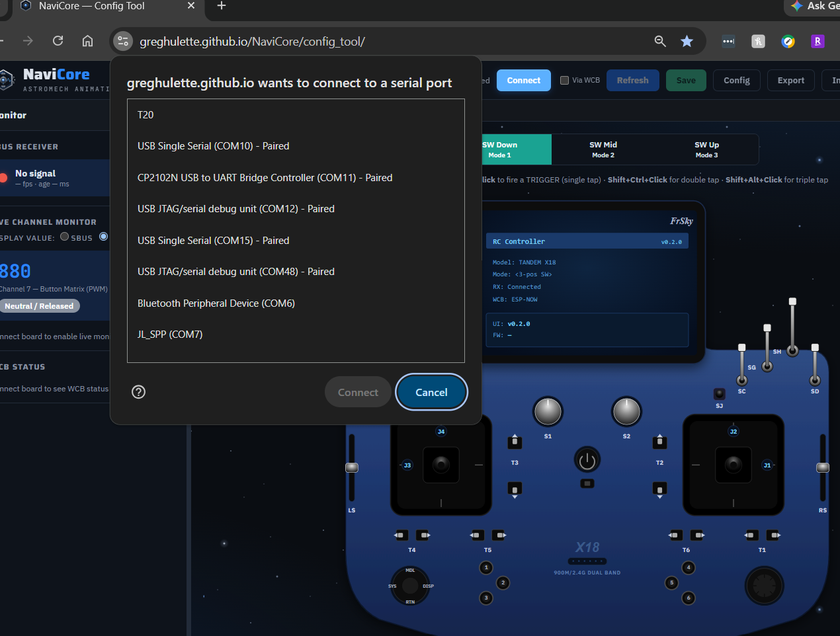Flip the SH toggle switch
Image resolution: width=840 pixels, height=636 pixels.
pos(792,326)
